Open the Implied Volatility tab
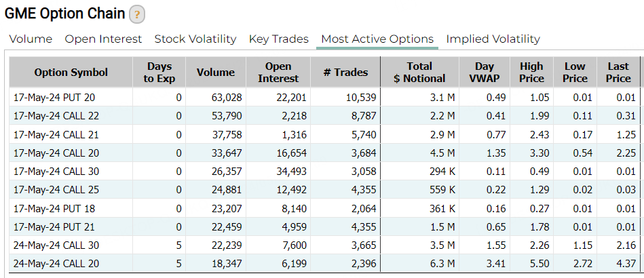This screenshot has width=644, height=278. click(x=493, y=39)
